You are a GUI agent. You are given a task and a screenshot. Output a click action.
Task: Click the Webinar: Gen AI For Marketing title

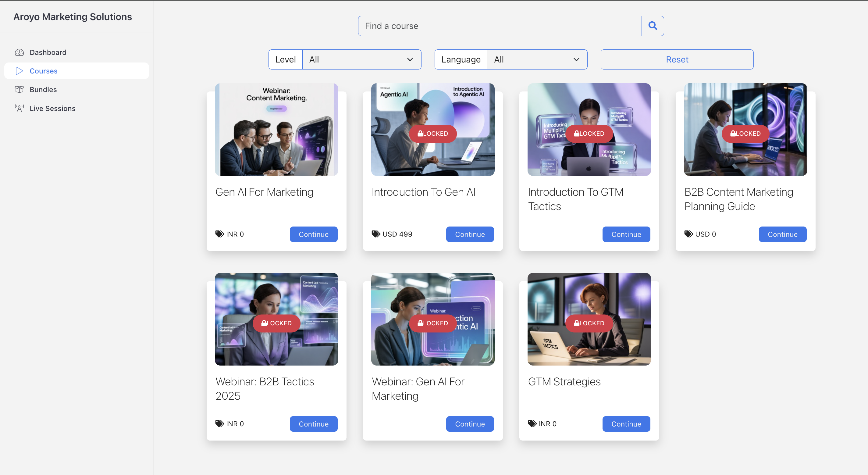tap(418, 389)
